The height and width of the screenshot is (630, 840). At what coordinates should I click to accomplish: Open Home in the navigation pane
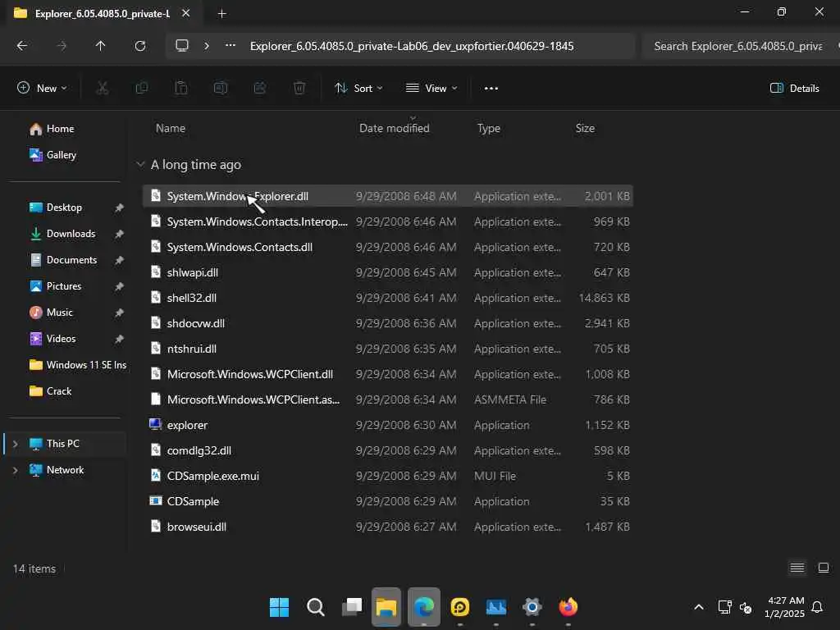coord(60,129)
